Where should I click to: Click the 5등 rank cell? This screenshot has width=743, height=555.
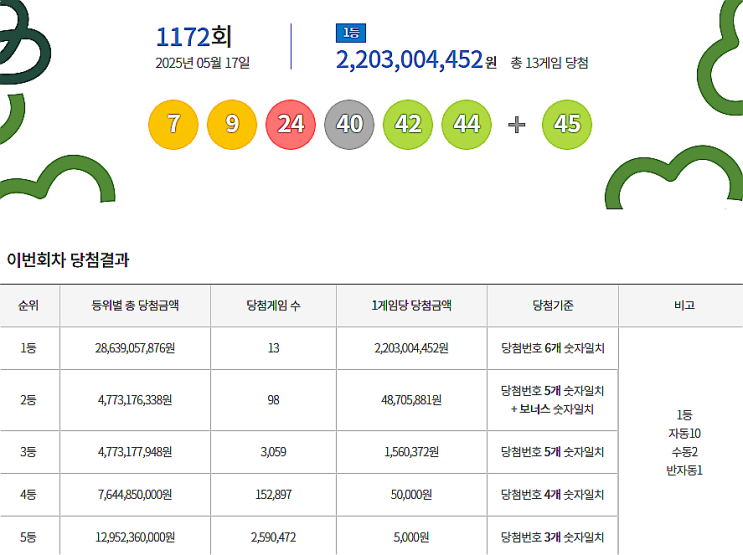28,537
